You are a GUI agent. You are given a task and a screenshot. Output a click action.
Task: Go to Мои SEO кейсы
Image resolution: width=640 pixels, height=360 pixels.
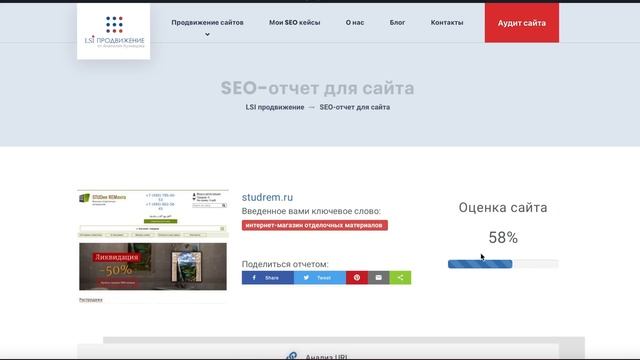294,22
